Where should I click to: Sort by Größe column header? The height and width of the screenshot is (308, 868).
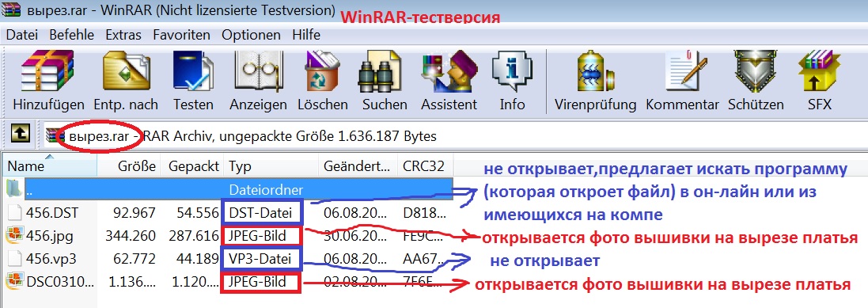[129, 166]
